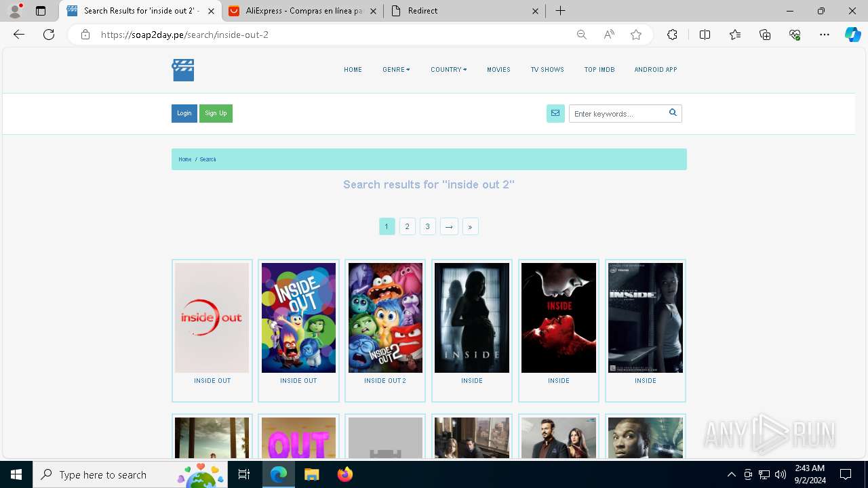Open Edge Settings and more menu
The height and width of the screenshot is (488, 868).
(825, 35)
